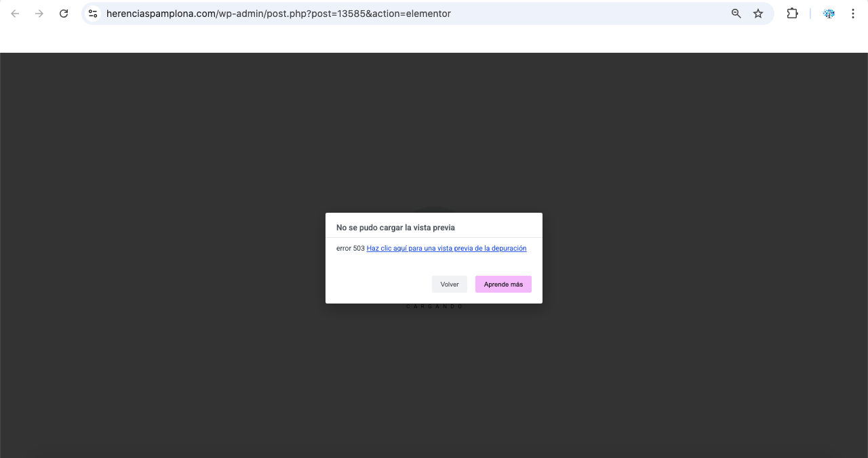
Task: Open the site information icon in address bar
Action: 94,14
